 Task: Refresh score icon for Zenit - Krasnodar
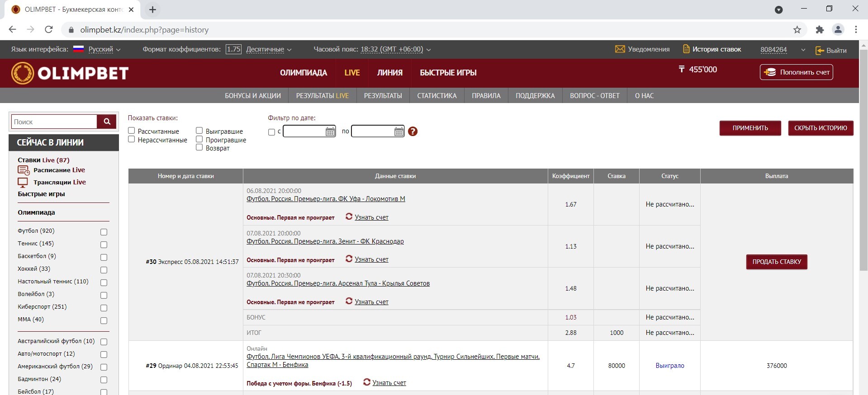[349, 259]
